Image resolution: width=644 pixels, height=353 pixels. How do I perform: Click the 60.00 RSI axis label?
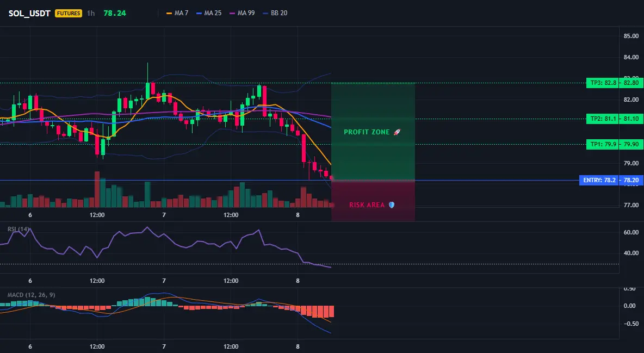point(631,232)
